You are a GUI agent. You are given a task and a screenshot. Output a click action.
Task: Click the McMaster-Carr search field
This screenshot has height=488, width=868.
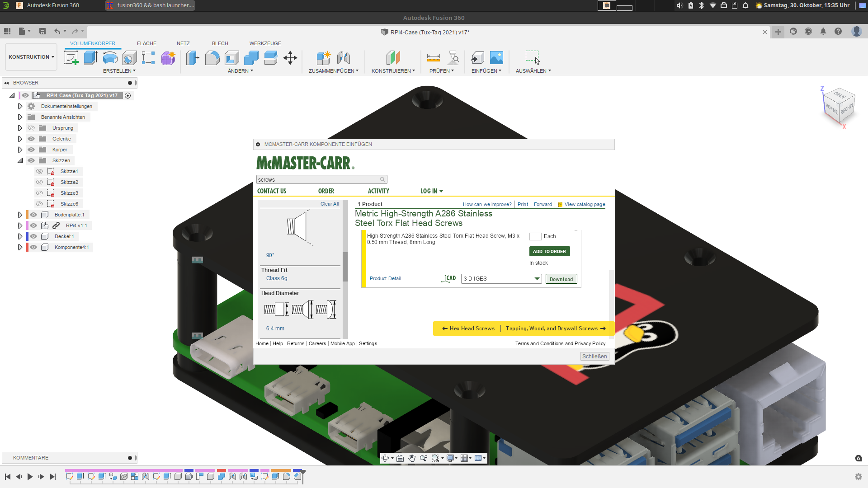[321, 179]
